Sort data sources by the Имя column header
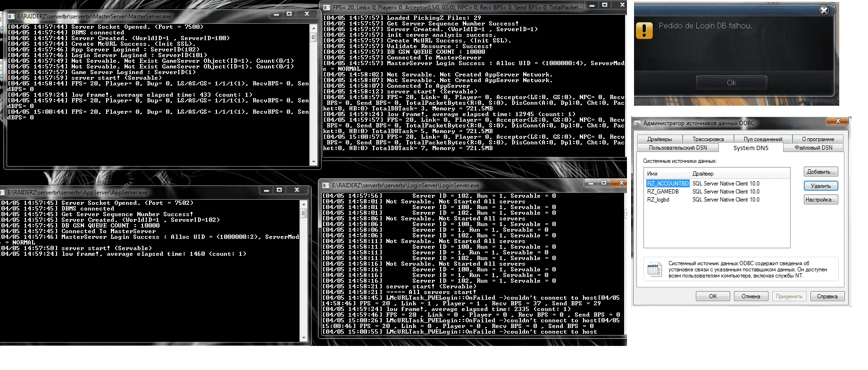 tap(666, 174)
